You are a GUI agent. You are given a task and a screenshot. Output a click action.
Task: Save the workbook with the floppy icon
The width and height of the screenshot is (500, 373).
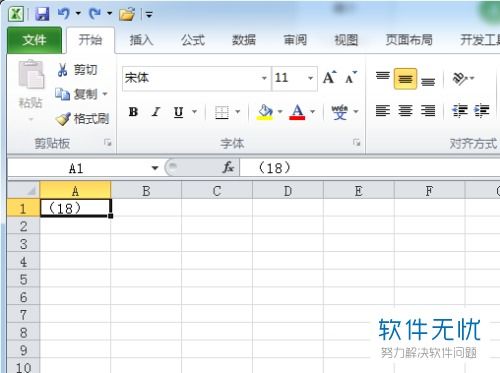(x=42, y=14)
